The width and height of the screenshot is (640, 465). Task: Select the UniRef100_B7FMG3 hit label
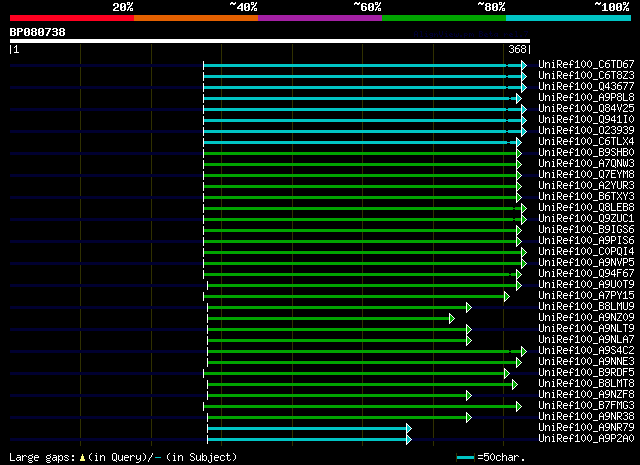[586, 406]
